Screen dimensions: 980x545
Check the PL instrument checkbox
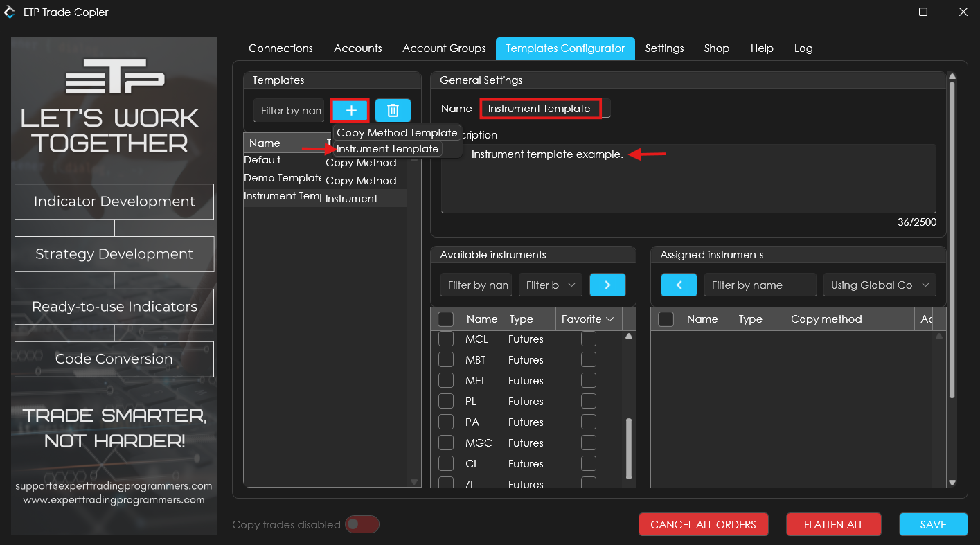point(446,402)
